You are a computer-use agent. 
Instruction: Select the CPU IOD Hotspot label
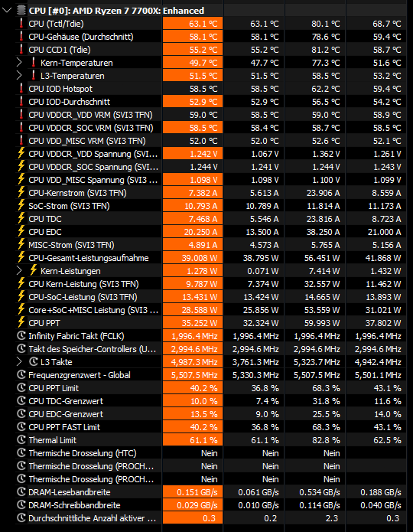pos(60,89)
